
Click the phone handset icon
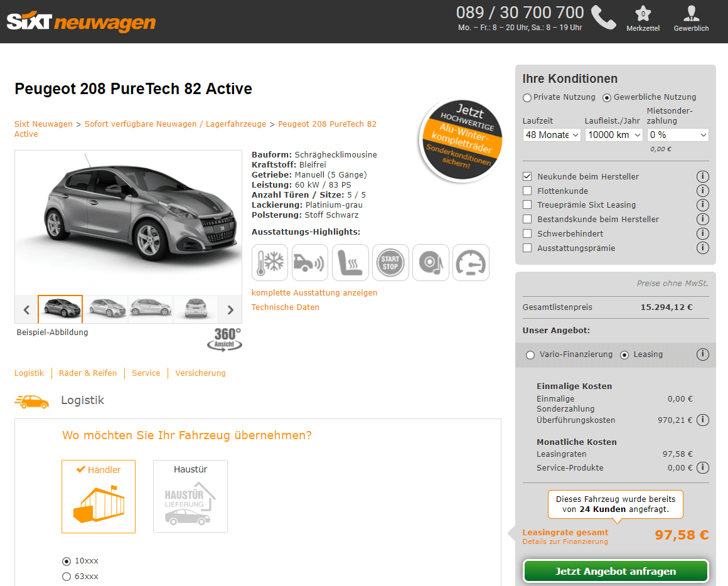(603, 18)
